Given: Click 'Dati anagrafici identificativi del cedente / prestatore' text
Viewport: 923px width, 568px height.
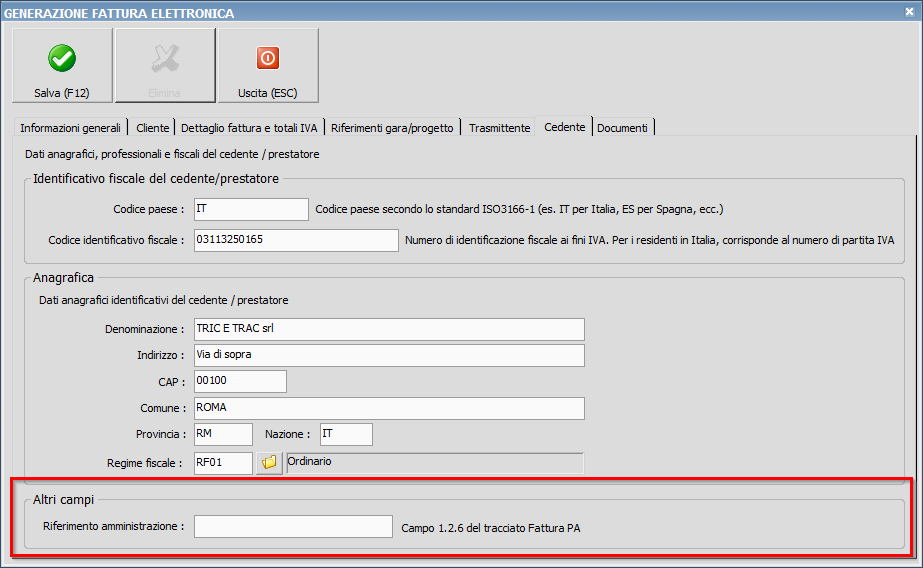Looking at the screenshot, I should coord(164,300).
